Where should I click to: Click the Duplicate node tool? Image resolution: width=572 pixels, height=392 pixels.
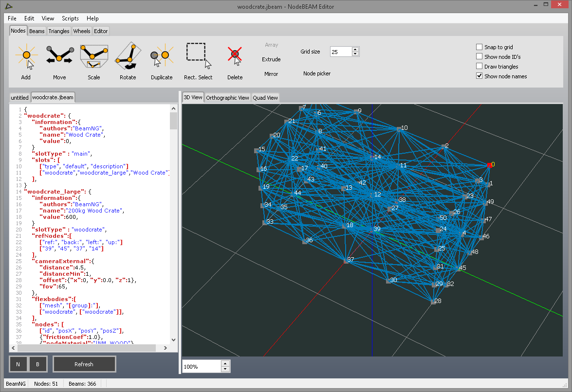click(161, 61)
